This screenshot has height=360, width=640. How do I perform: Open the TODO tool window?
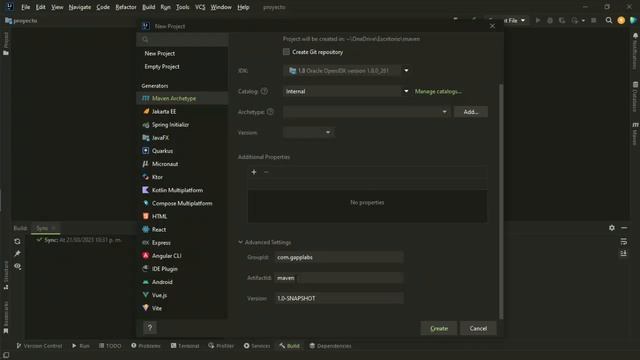click(x=110, y=346)
